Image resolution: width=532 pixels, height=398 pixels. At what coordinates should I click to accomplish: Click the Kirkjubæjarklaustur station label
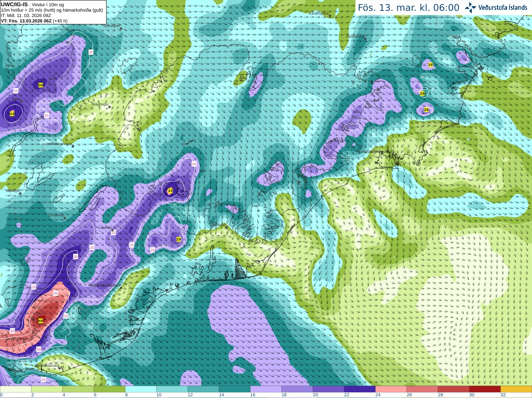pos(105,285)
